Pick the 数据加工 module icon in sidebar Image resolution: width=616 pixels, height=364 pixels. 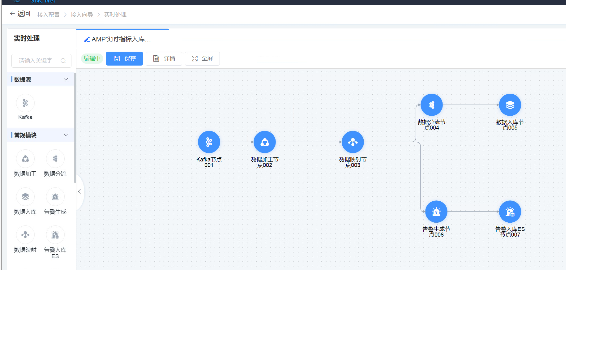[x=25, y=159]
